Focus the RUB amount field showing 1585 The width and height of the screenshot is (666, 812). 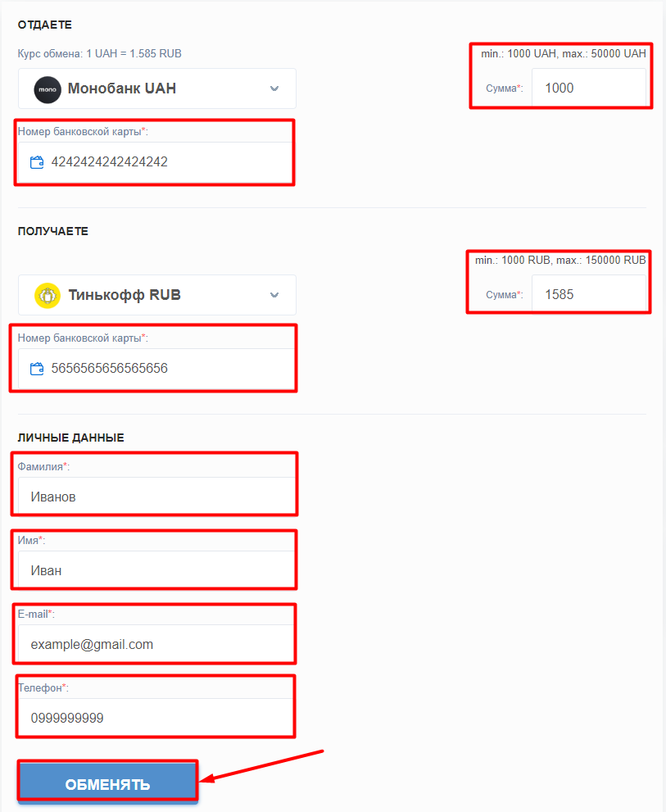pyautogui.click(x=589, y=294)
